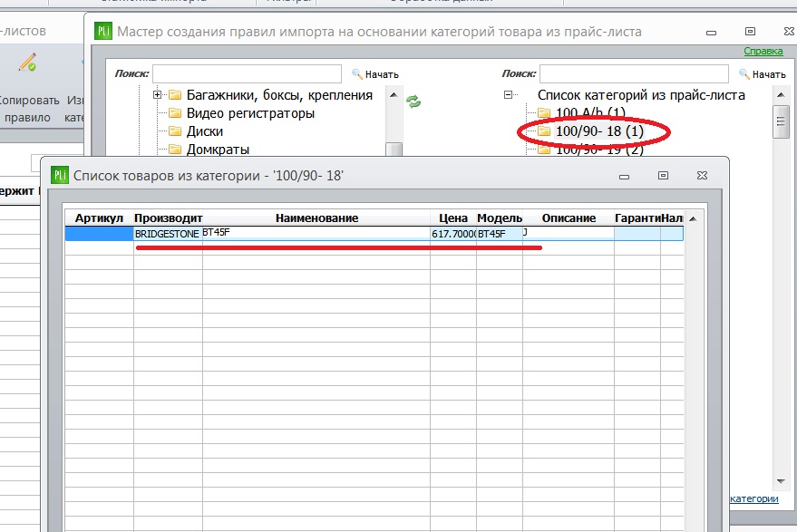
Task: Open the категории link at bottom right
Action: pos(753,498)
